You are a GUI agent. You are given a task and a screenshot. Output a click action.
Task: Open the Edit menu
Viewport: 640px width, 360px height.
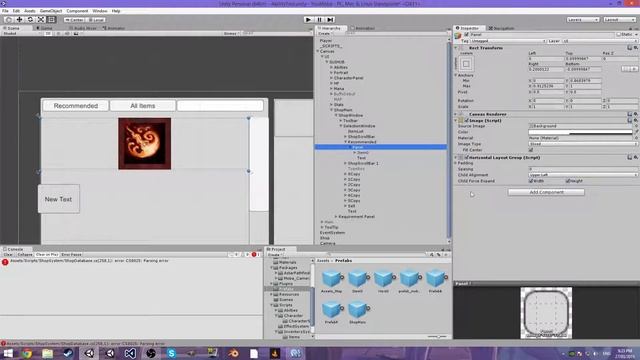click(x=16, y=11)
